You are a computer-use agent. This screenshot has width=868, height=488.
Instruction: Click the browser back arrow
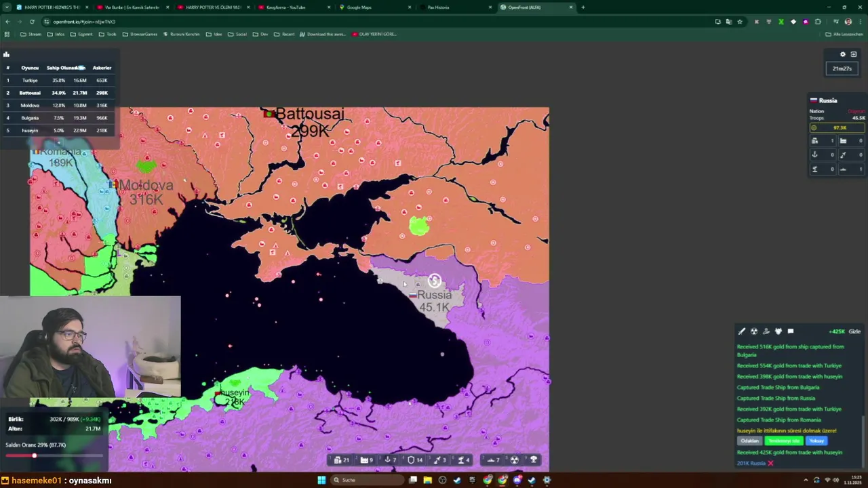7,22
